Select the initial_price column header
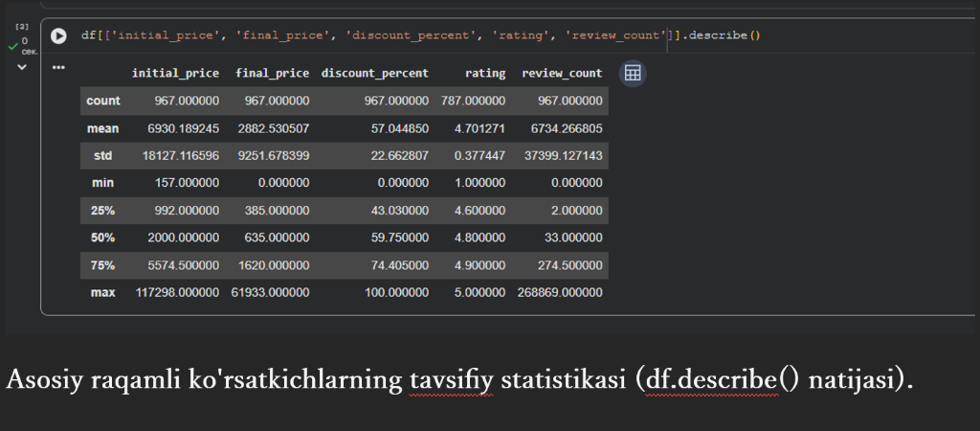The image size is (980, 431). pos(175,73)
